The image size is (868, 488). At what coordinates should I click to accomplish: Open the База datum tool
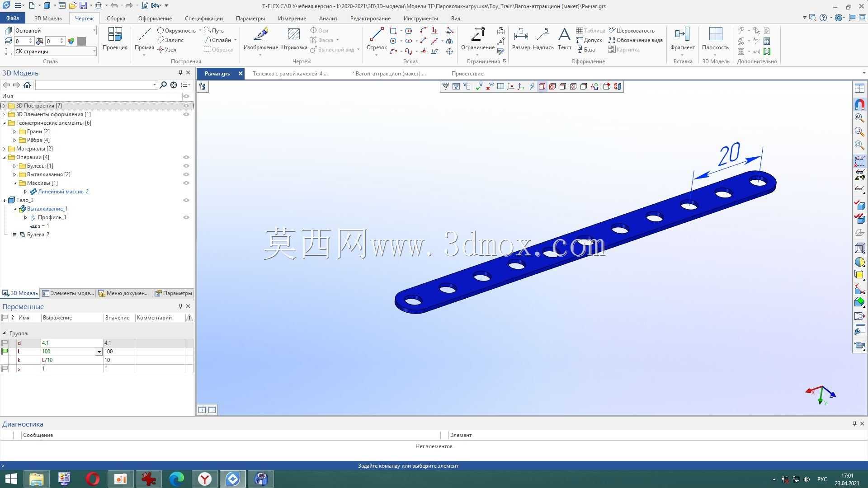tap(585, 49)
